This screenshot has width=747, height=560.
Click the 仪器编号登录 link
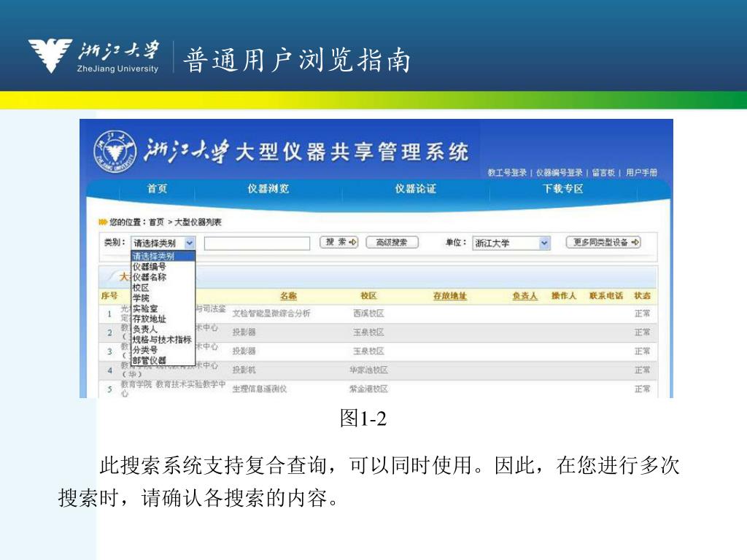(x=560, y=172)
